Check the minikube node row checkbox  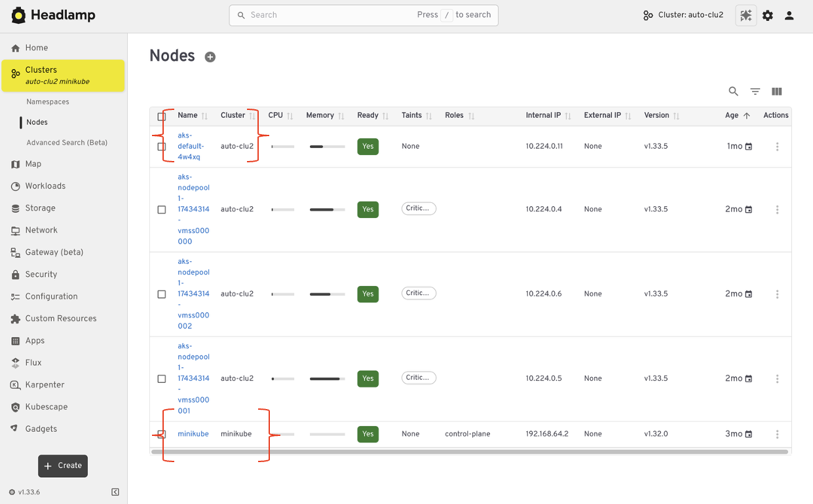(x=161, y=434)
